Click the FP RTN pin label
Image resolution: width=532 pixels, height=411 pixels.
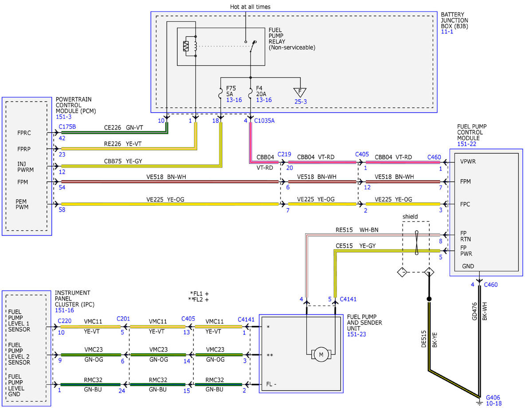click(x=466, y=236)
